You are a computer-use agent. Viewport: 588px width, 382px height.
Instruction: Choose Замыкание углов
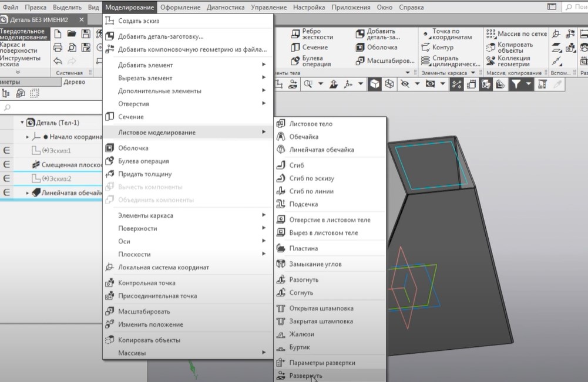point(330,264)
